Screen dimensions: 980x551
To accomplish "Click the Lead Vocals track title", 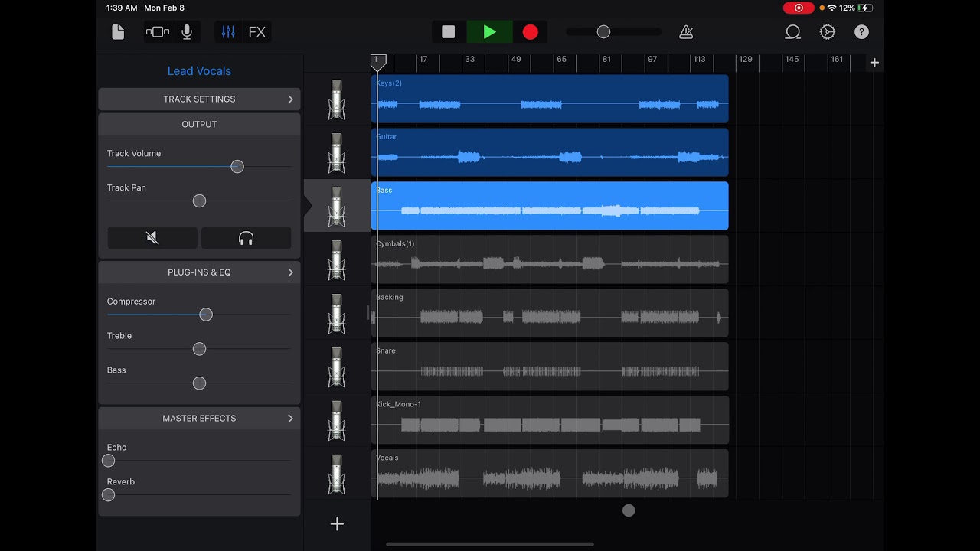I will [199, 71].
